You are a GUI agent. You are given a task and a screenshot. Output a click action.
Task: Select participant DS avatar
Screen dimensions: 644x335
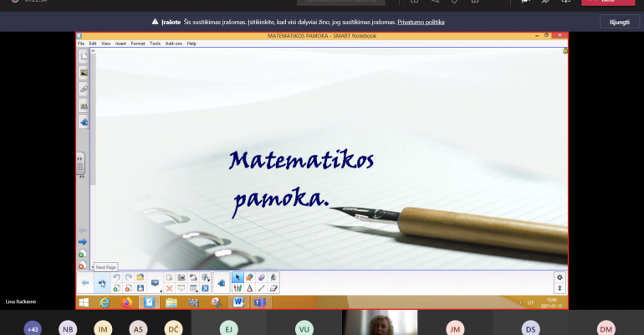coord(530,329)
